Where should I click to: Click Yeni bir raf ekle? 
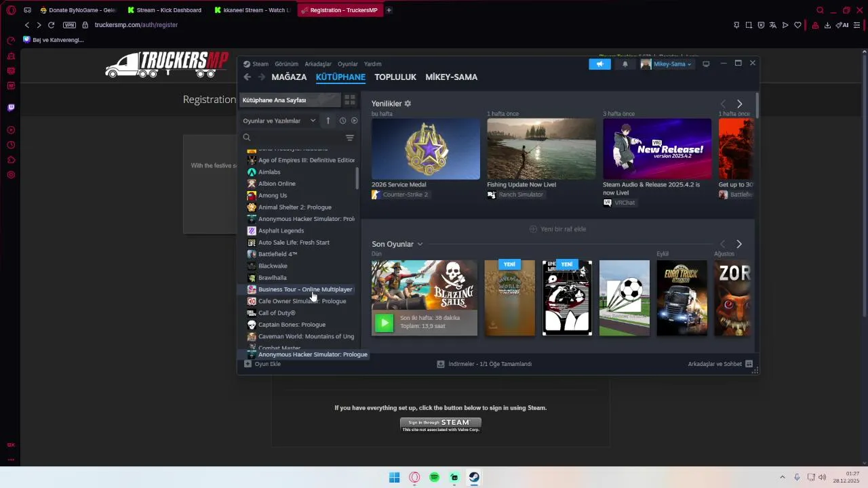tap(557, 229)
